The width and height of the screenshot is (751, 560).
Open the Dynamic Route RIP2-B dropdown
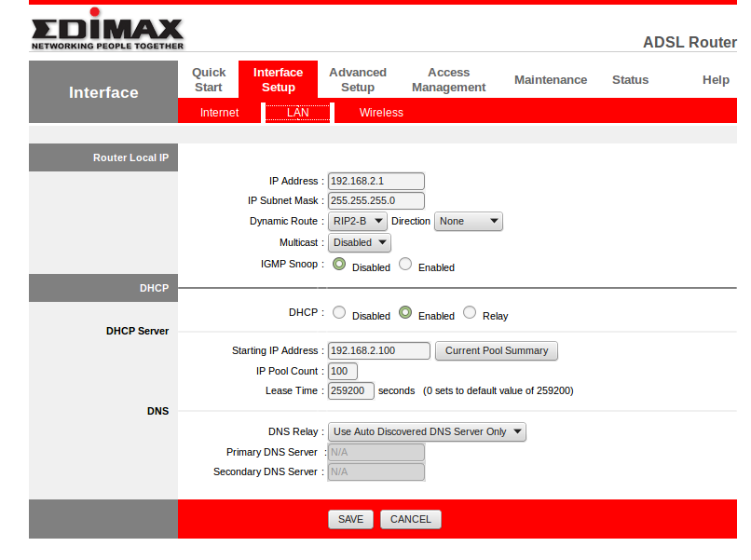pyautogui.click(x=357, y=221)
